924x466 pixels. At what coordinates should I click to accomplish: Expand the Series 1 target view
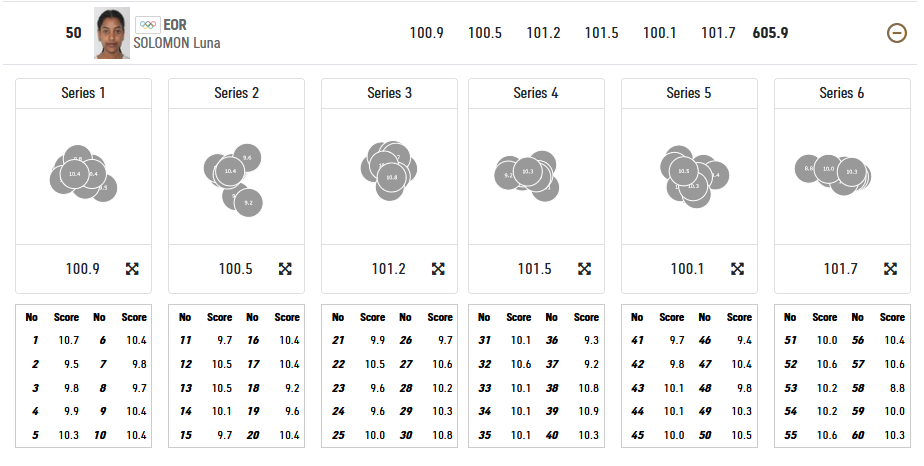[x=132, y=269]
